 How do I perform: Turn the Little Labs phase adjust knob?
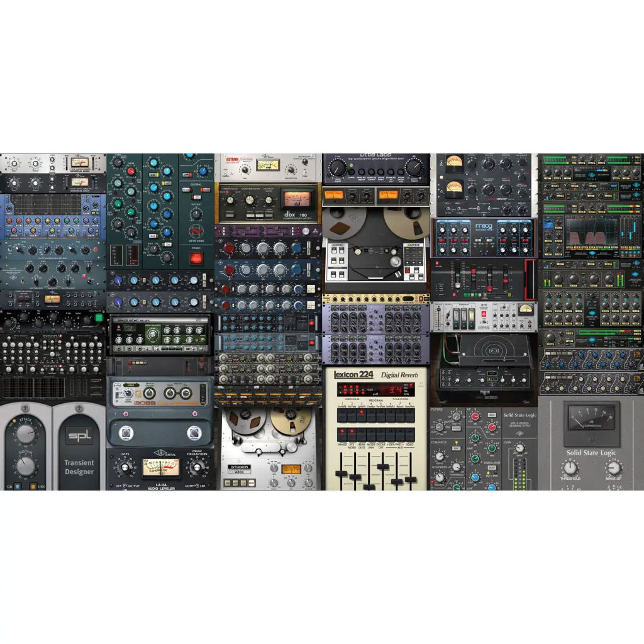(x=414, y=167)
